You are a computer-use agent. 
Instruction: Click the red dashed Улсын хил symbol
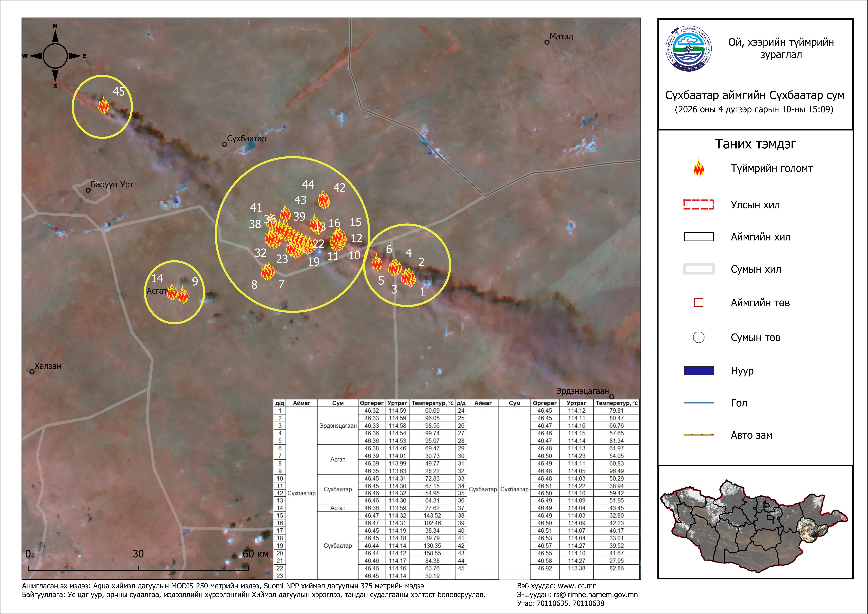(x=698, y=205)
